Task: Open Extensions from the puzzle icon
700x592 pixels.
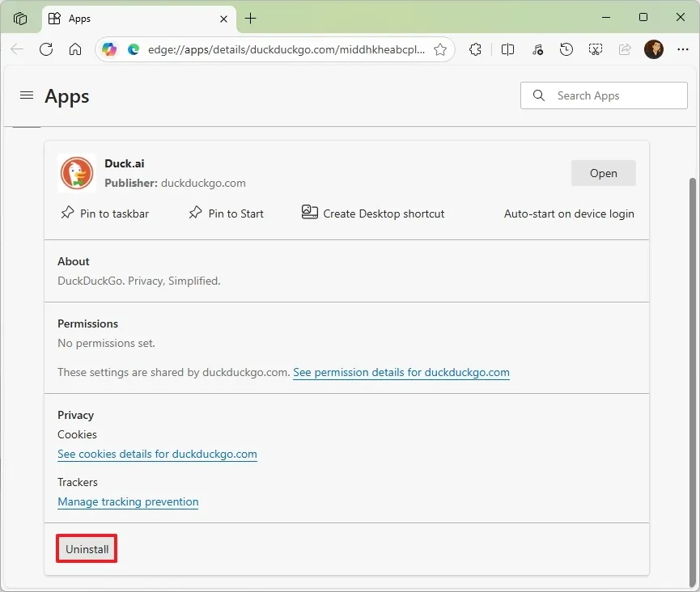Action: click(x=475, y=49)
